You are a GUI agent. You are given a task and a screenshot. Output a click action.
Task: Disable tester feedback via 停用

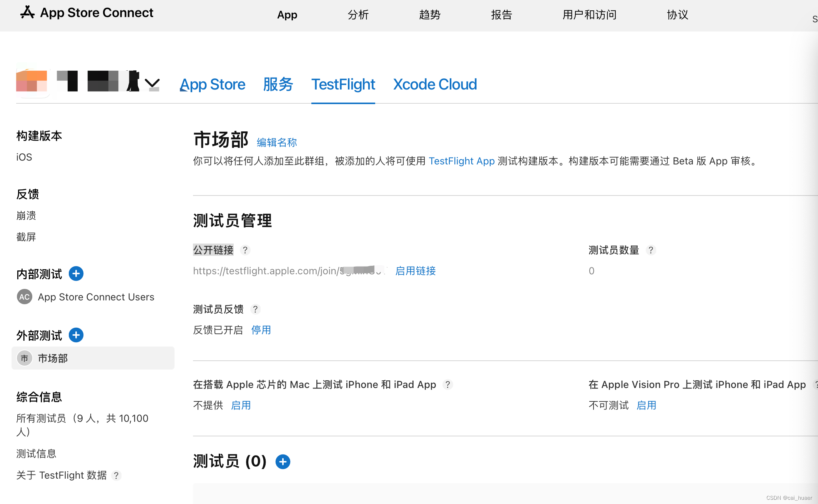[x=261, y=330]
